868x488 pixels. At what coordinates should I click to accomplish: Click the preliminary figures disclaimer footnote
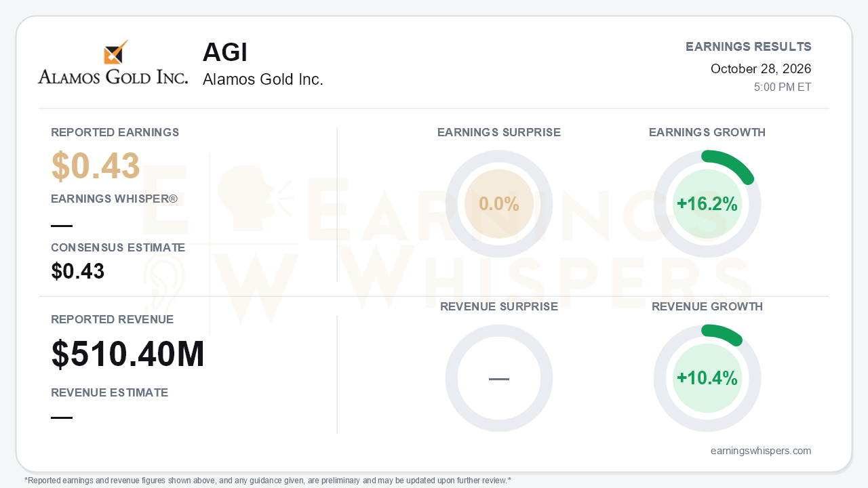click(x=268, y=481)
